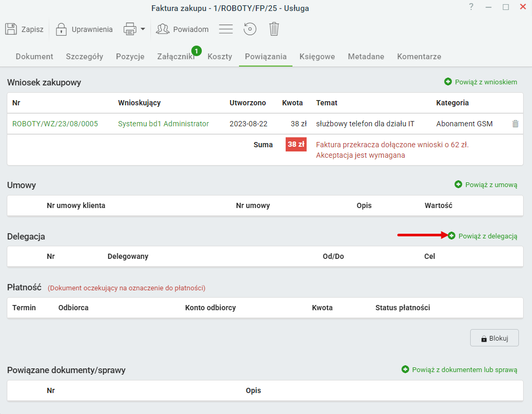This screenshot has height=414, width=532.
Task: Click Systemu bd1 Administrator link
Action: pos(163,124)
